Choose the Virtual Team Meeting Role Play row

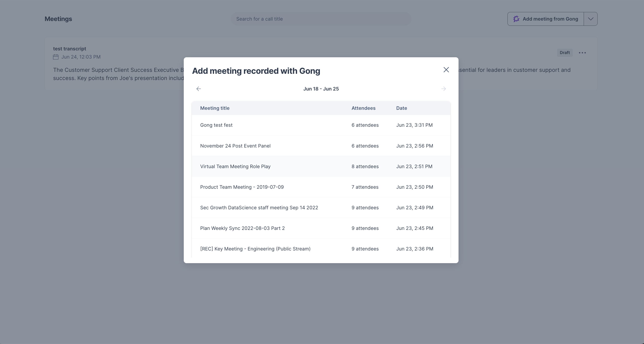(x=321, y=166)
